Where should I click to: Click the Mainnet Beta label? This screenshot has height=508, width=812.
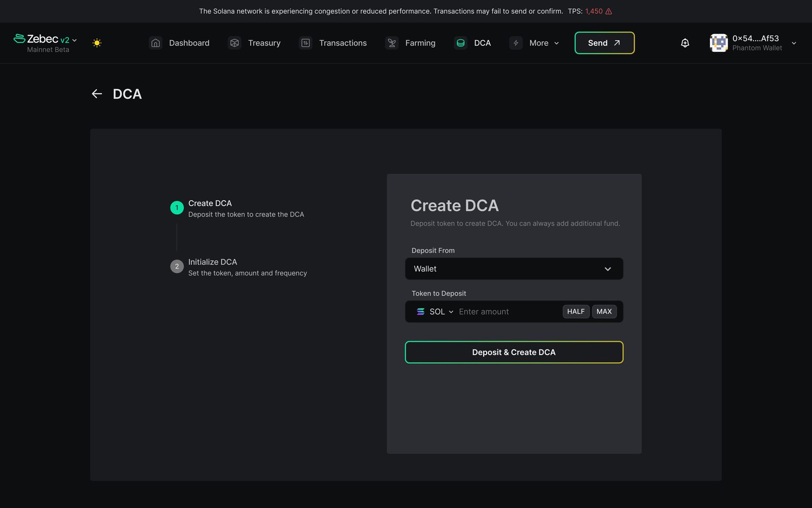click(48, 50)
